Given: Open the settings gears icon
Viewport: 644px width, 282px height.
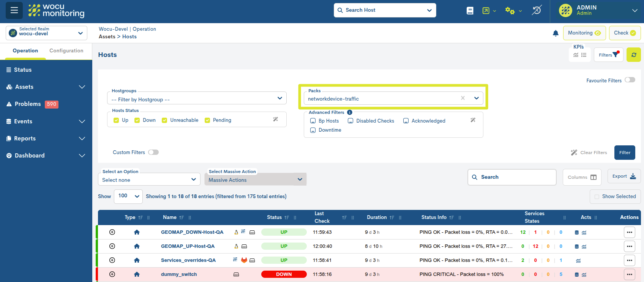Looking at the screenshot, I should 510,11.
